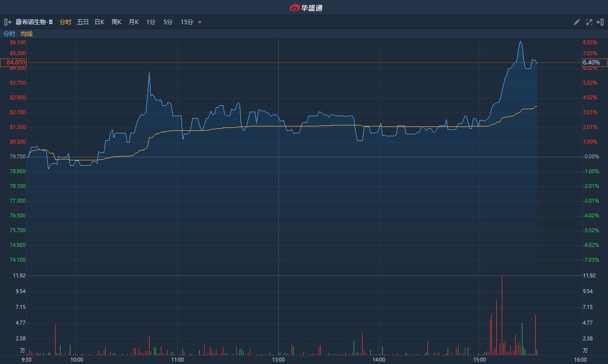Screen dimensions: 608x364
Task: Click the tallest red volume bar after 15:00
Action: click(x=502, y=315)
